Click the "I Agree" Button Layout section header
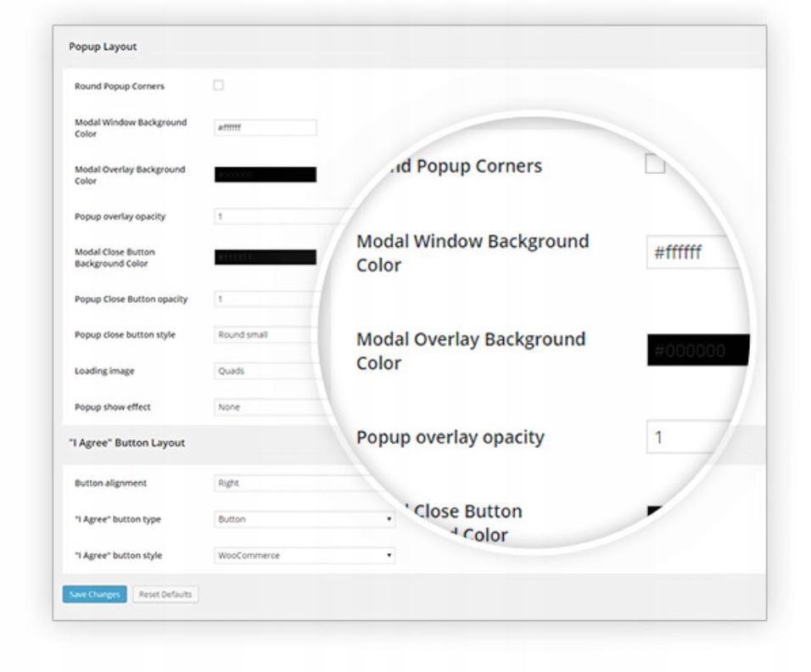 coord(126,443)
